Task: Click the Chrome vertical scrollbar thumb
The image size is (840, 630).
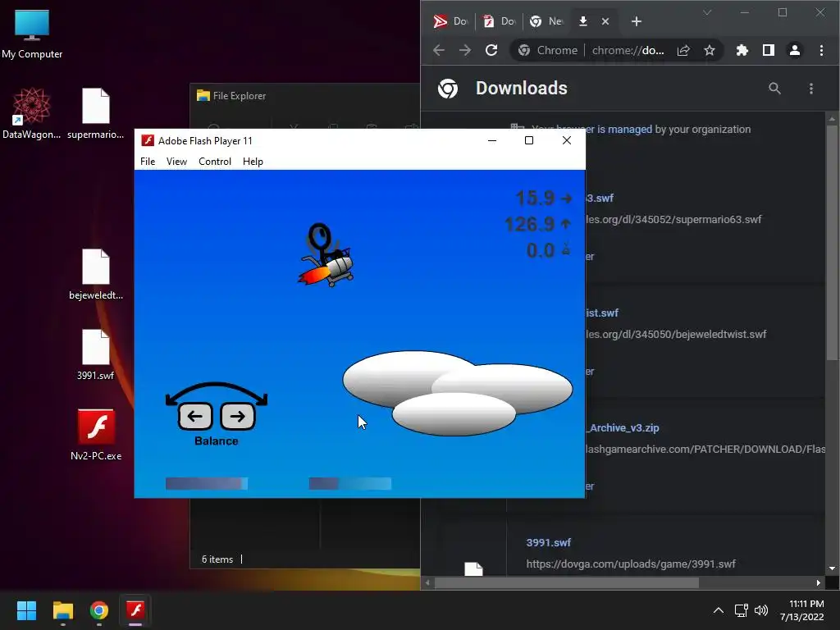Action: tap(832, 242)
